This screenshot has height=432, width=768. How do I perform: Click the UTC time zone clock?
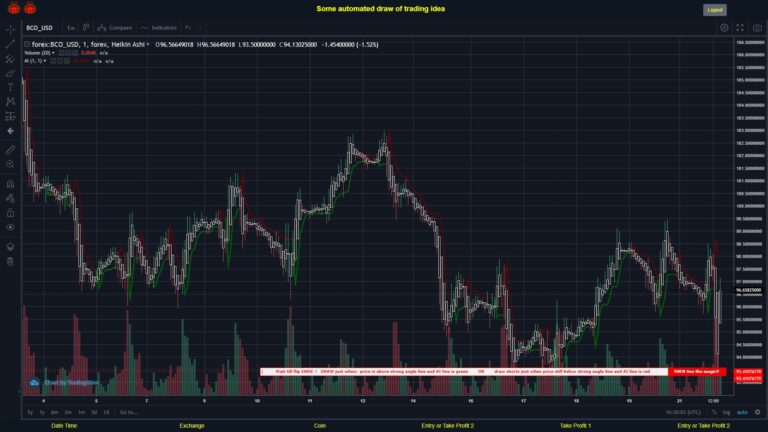(x=683, y=412)
